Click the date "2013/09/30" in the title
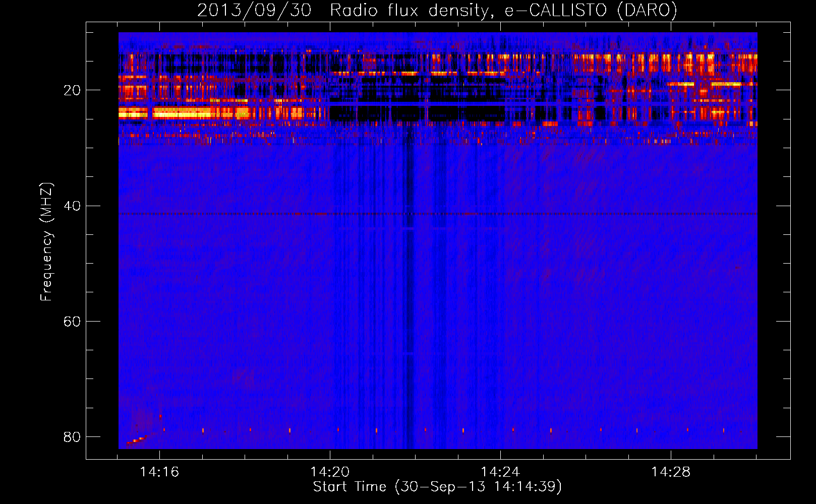Image resolution: width=816 pixels, height=504 pixels. (x=254, y=11)
